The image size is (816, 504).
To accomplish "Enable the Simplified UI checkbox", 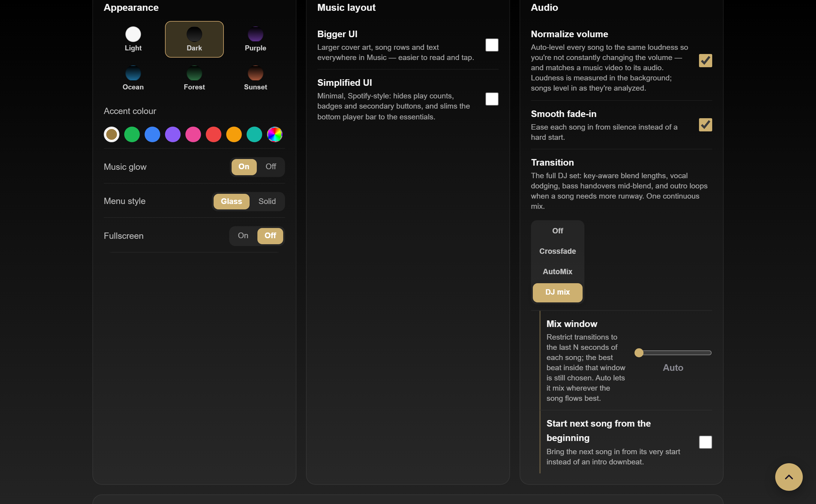I will click(x=492, y=99).
